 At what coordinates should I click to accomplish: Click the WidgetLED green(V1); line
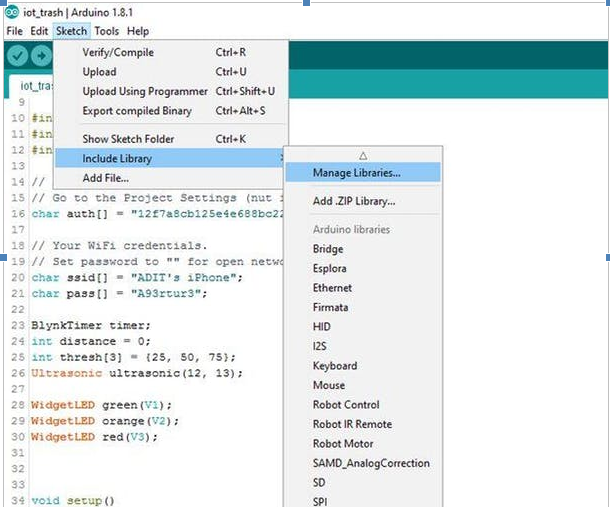101,405
